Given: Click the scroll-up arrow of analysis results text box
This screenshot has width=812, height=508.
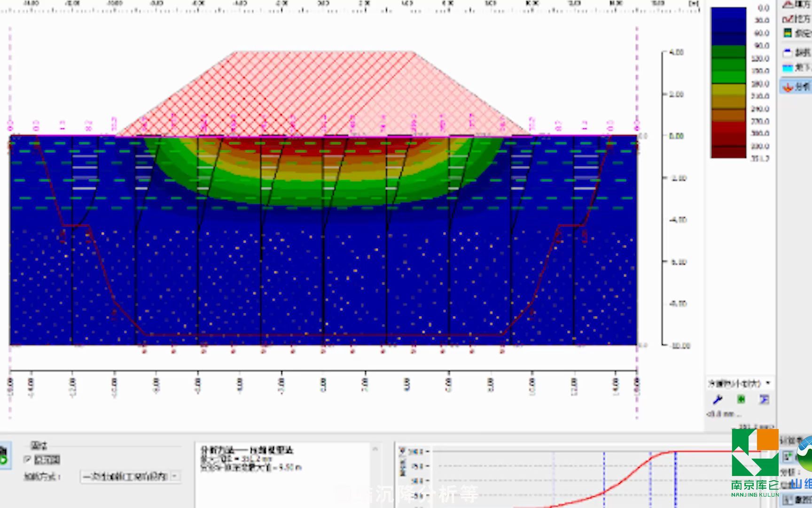Looking at the screenshot, I should point(375,449).
